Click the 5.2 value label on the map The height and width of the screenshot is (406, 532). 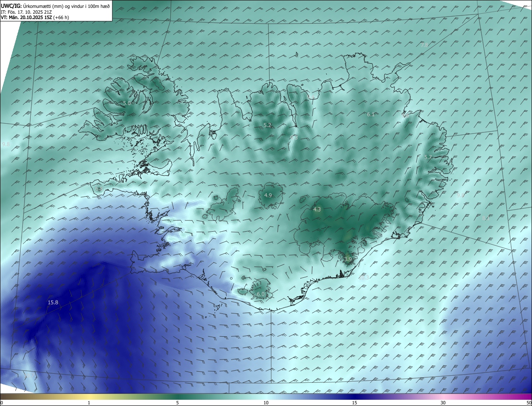267,125
